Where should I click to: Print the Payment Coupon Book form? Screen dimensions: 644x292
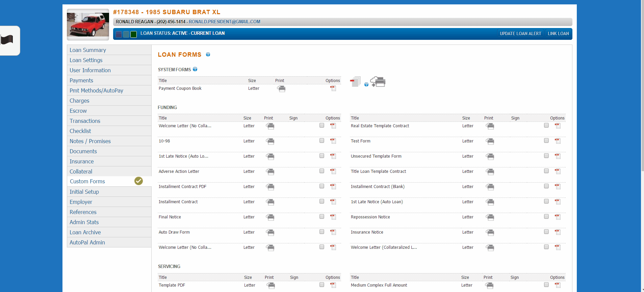tap(281, 89)
